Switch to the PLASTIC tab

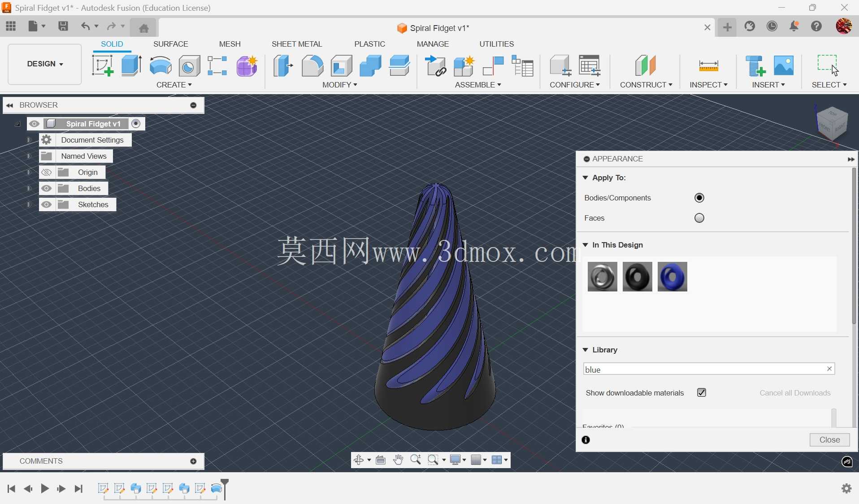click(370, 44)
